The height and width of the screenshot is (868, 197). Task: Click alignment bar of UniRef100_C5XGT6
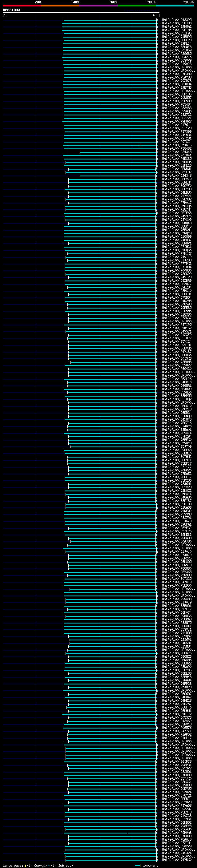coord(110,145)
